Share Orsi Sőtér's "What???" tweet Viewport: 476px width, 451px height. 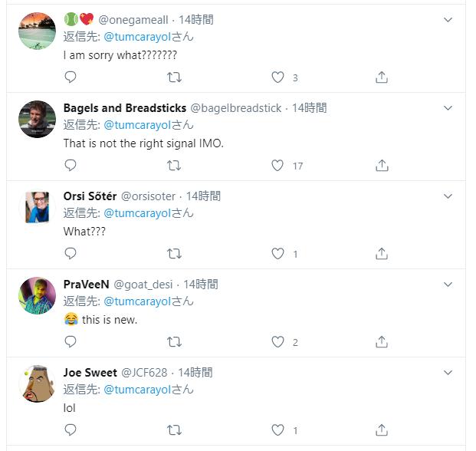[x=382, y=254]
